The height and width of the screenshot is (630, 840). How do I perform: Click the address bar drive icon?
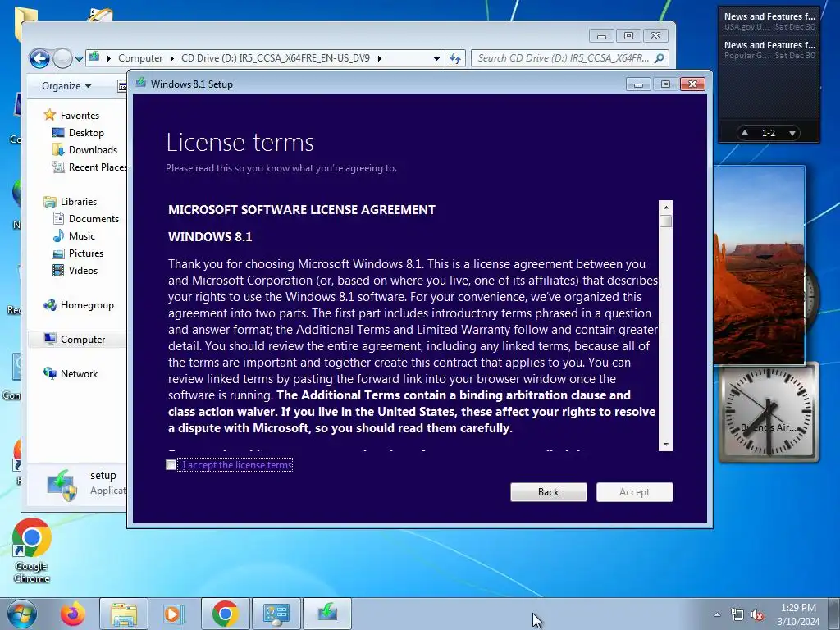pyautogui.click(x=95, y=57)
